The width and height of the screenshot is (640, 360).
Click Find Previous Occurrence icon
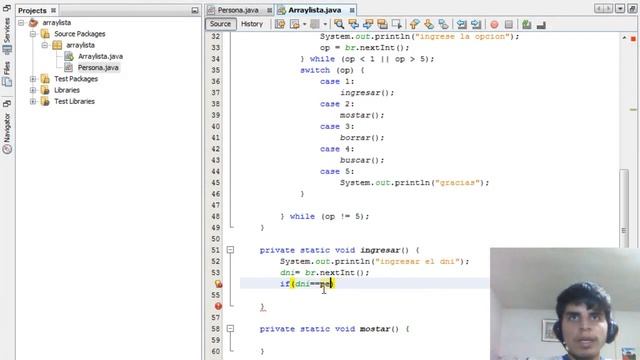point(353,24)
